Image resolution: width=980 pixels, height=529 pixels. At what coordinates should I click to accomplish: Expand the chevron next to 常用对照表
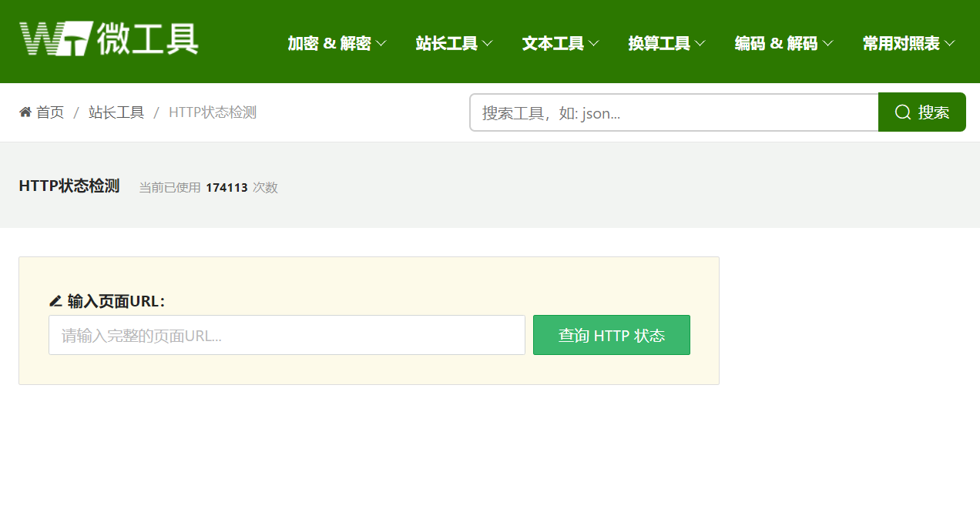[949, 44]
